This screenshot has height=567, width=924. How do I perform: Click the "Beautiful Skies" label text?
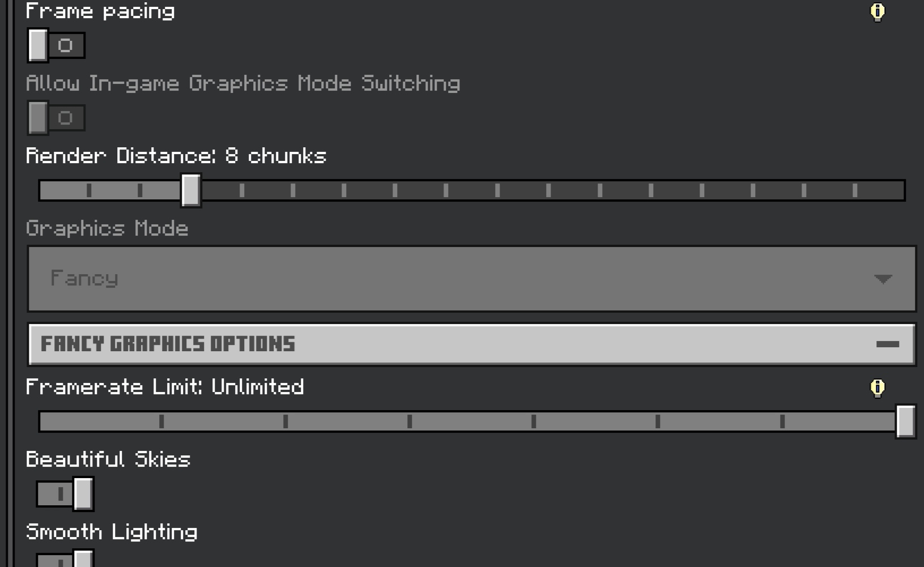tap(108, 459)
